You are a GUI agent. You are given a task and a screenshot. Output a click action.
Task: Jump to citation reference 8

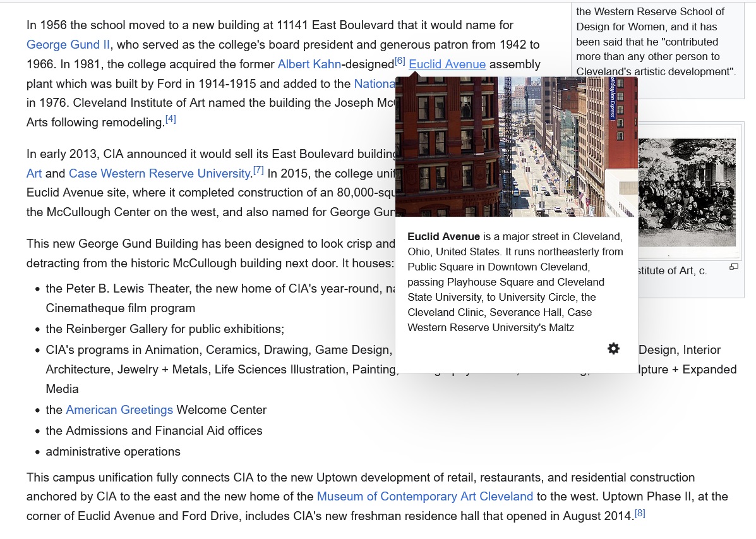pos(640,513)
